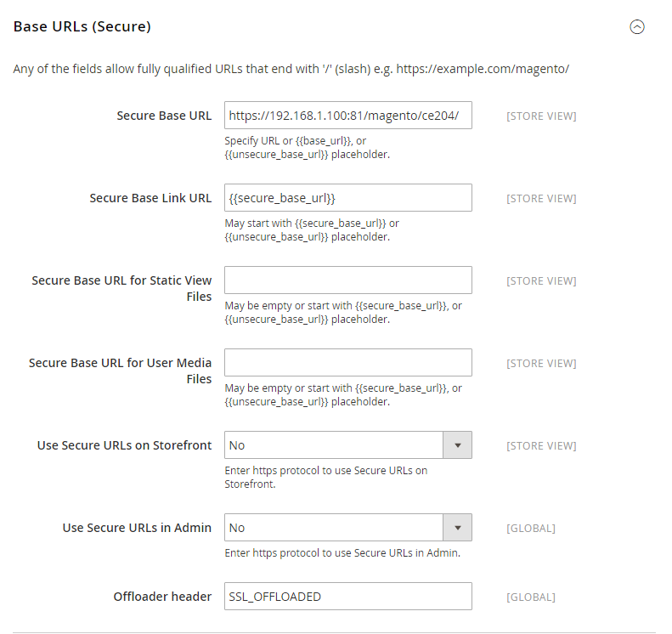
Task: Click the 'Enter https protocol to use Secure URLs in Admin' note
Action: coord(342,553)
